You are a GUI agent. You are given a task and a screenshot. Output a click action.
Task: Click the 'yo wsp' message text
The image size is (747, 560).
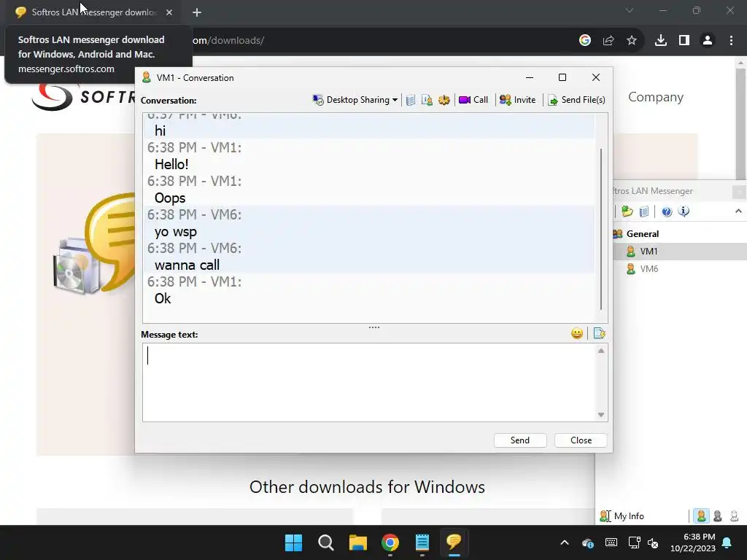click(x=175, y=232)
